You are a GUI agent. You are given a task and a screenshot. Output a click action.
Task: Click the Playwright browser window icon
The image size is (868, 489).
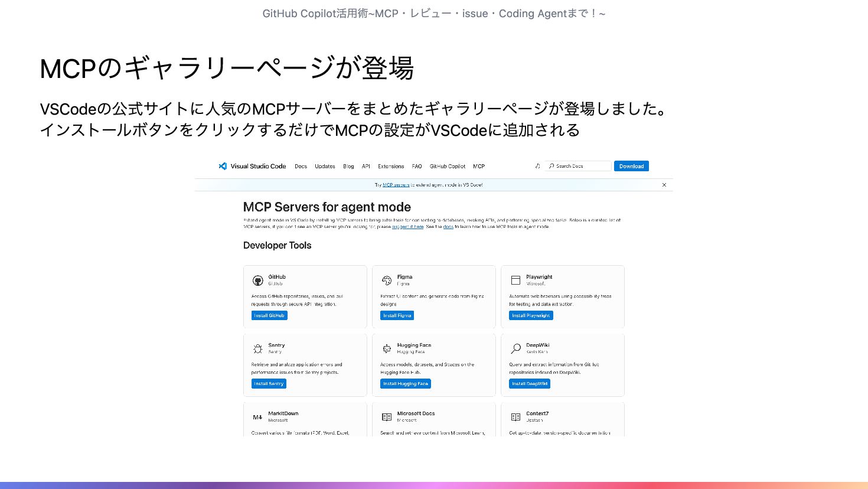tap(515, 281)
